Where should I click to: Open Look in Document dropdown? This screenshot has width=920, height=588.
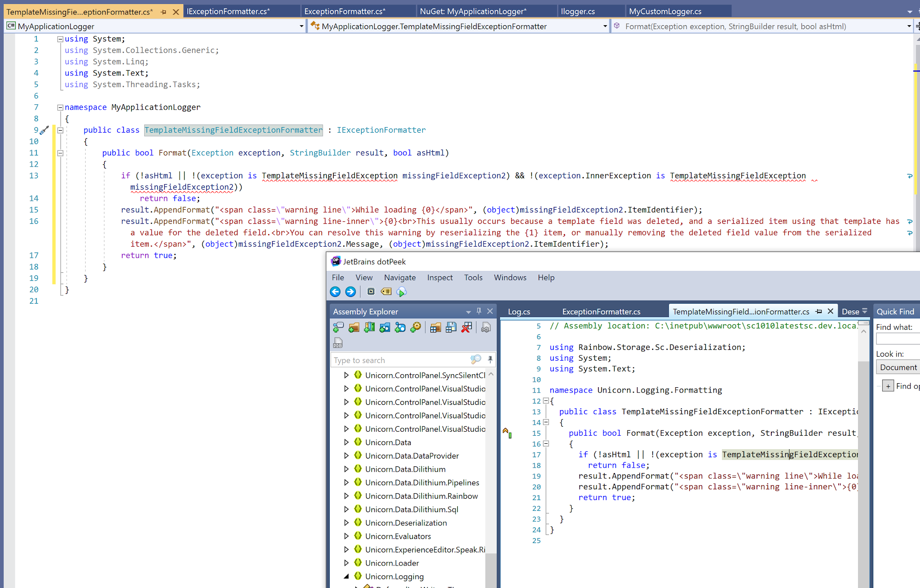[898, 367]
